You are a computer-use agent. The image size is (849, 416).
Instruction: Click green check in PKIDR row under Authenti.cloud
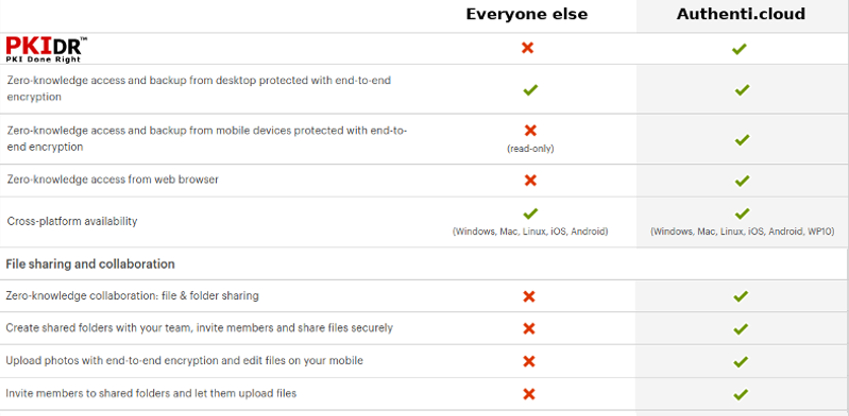point(739,48)
